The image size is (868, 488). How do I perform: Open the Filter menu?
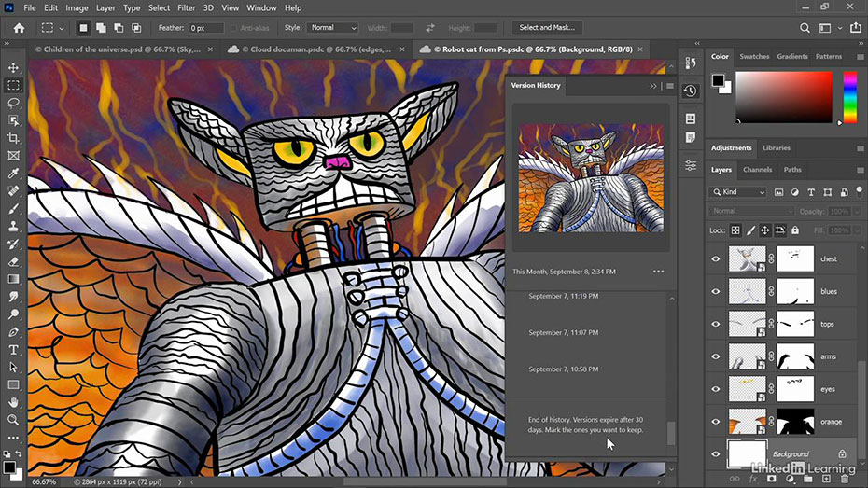coord(187,7)
